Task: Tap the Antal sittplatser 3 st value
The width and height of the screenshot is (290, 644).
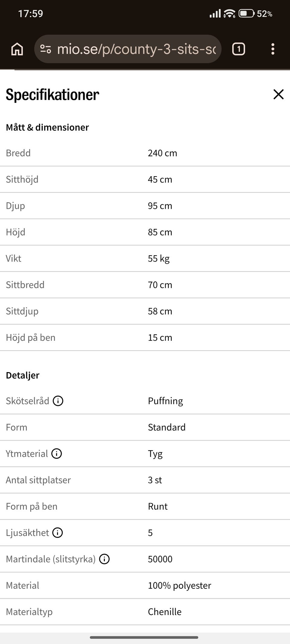Action: [x=155, y=480]
